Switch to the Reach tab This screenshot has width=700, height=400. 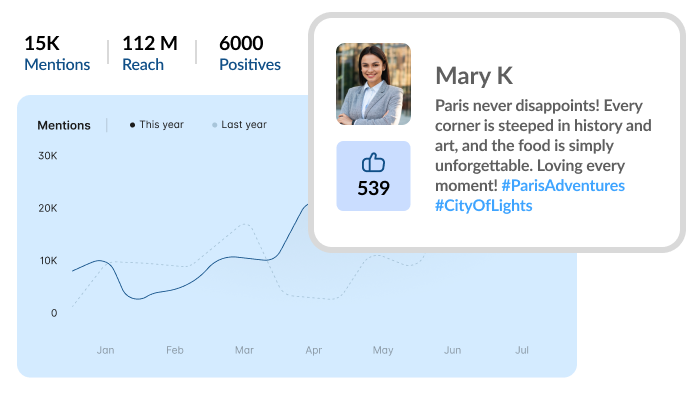tap(143, 64)
